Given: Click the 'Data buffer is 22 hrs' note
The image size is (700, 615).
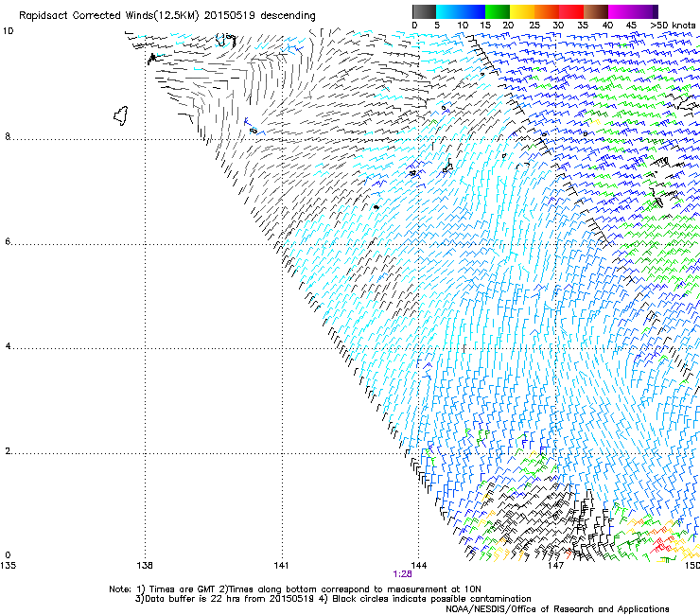Looking at the screenshot, I should pos(333,599).
